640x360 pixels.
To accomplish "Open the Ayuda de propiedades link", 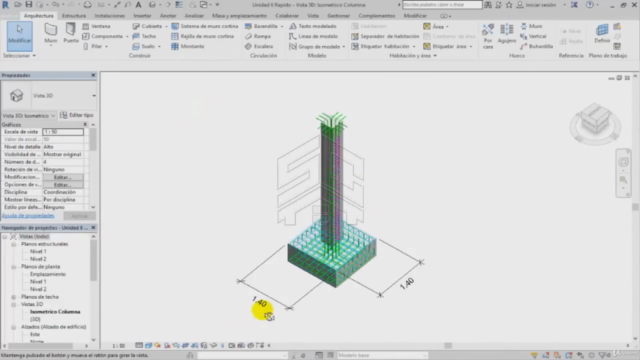I will click(x=28, y=216).
